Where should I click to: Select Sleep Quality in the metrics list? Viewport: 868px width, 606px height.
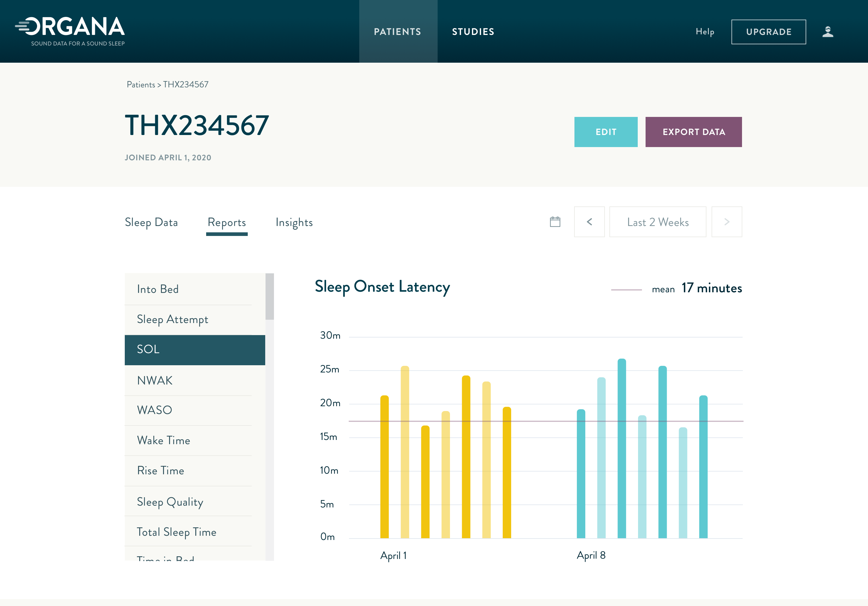pos(170,502)
